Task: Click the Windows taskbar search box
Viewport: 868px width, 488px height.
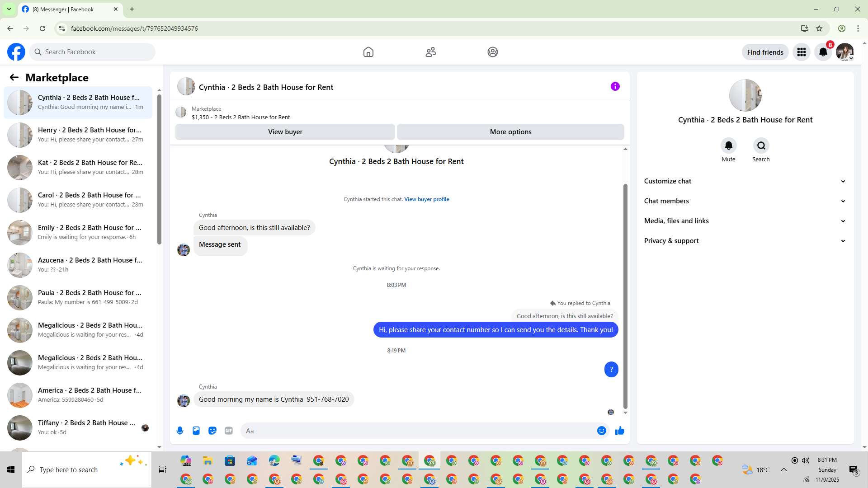Action: 87,469
